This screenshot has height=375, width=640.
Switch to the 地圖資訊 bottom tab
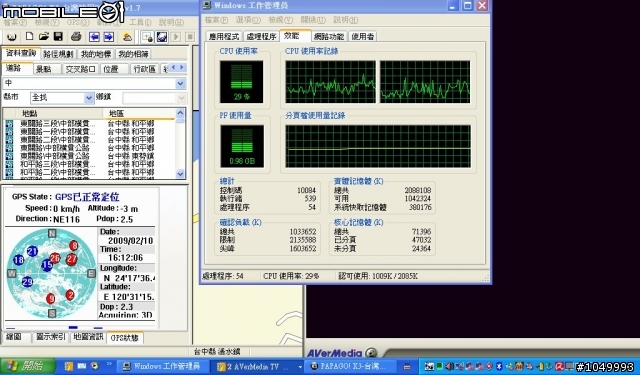point(88,337)
